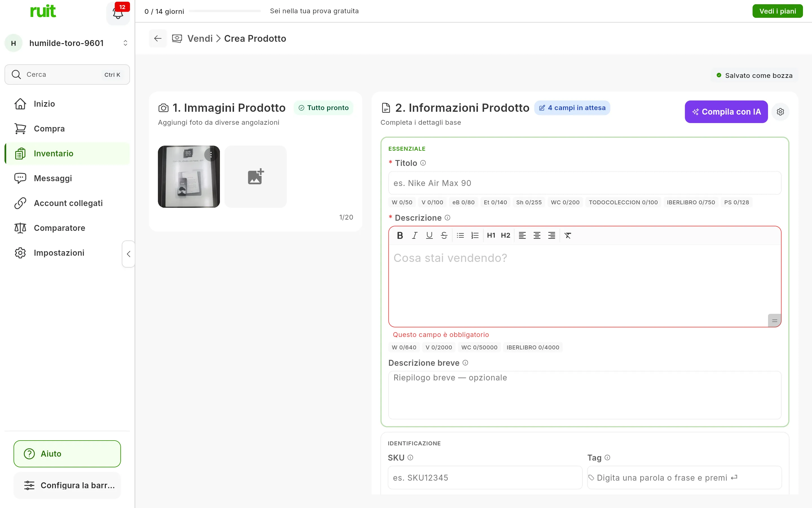
Task: Click the Cerca search field
Action: coord(67,75)
